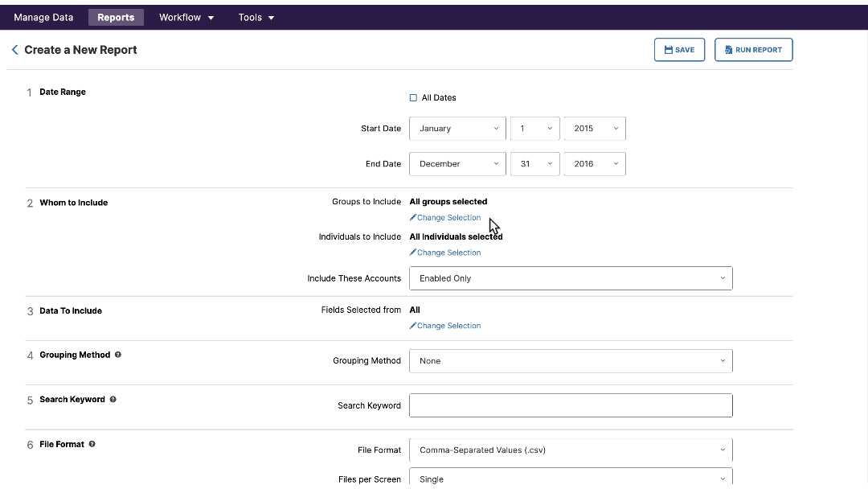Expand the Grouping Method dropdown
The image size is (868, 489).
(571, 361)
